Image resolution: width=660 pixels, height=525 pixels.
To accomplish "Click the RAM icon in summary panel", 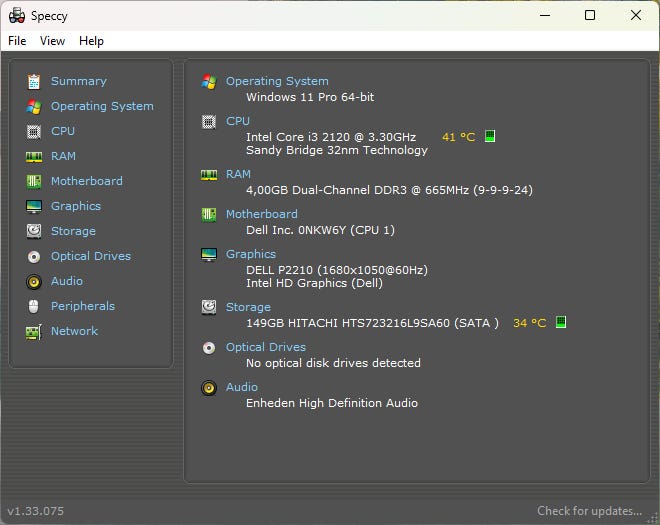I will [x=209, y=175].
